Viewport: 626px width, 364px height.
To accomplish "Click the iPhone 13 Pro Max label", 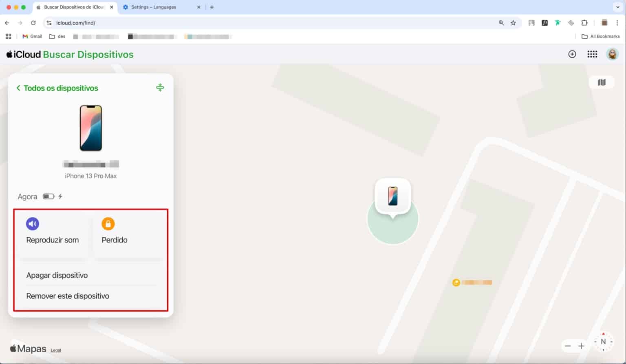I will [x=90, y=176].
